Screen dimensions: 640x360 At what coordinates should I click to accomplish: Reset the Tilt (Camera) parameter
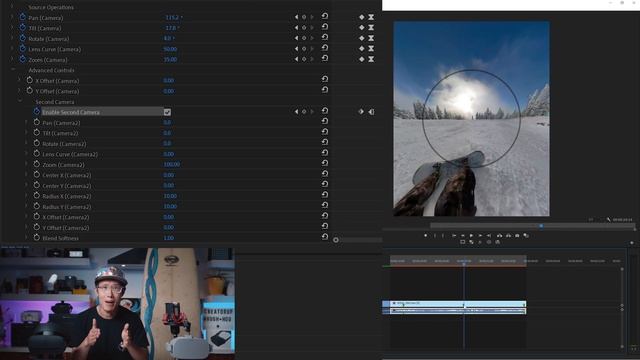click(325, 27)
